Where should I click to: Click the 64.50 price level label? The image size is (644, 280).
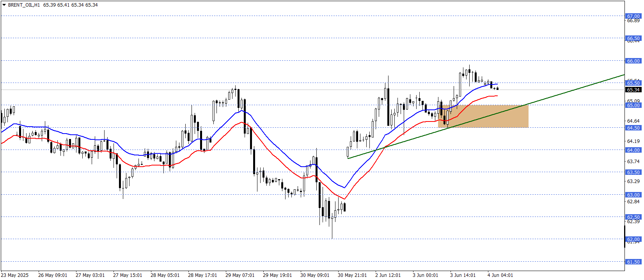pos(633,128)
